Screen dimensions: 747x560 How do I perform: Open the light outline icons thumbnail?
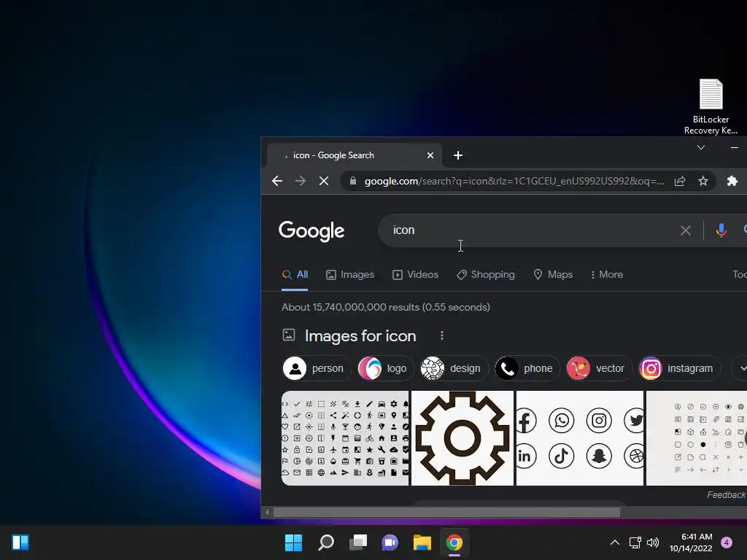(x=697, y=438)
